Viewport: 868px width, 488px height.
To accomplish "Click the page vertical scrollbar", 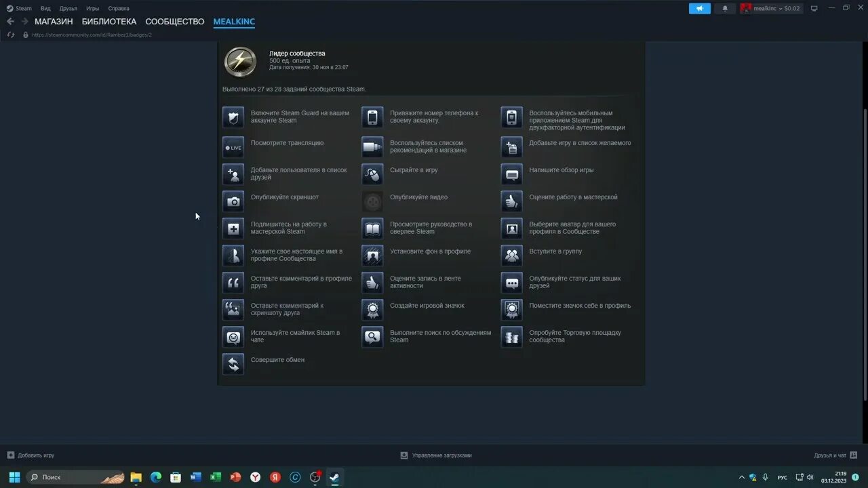I will (864, 254).
